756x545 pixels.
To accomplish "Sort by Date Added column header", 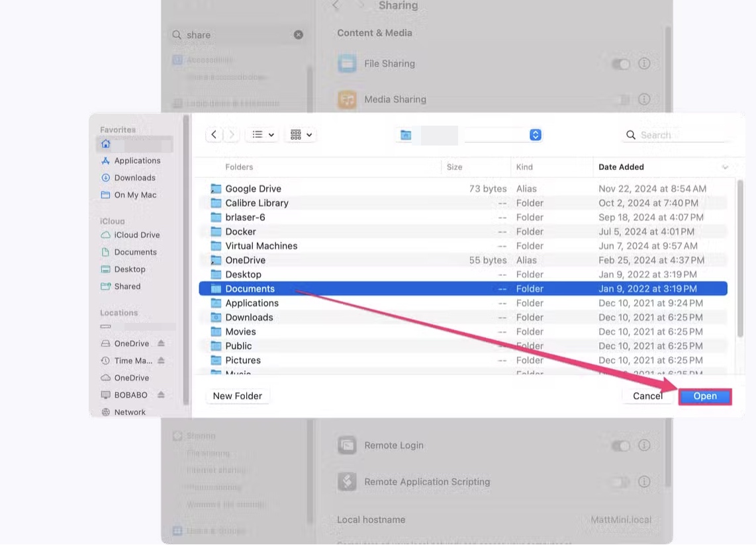I will click(621, 167).
